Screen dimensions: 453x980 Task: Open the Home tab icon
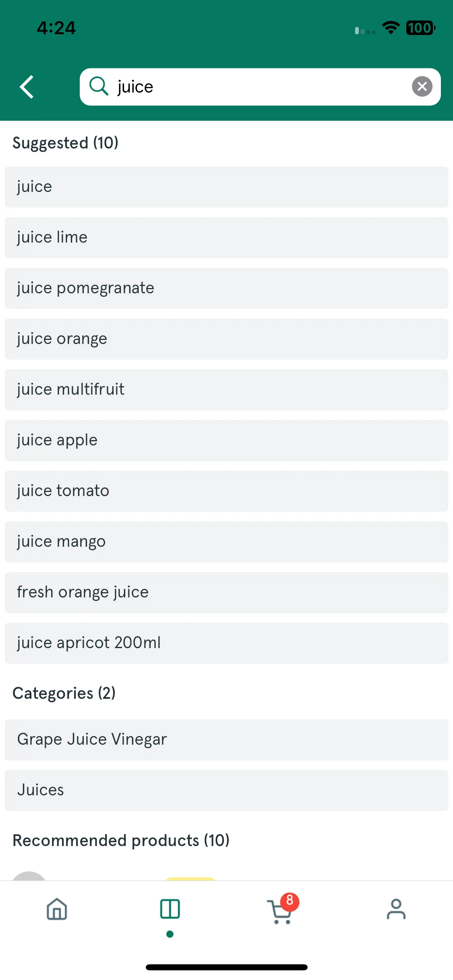click(57, 909)
